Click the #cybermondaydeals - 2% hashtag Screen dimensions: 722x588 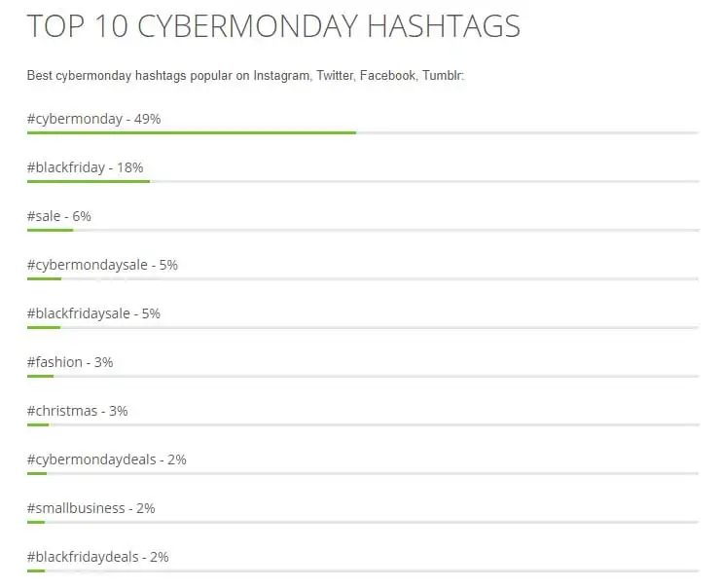[107, 459]
